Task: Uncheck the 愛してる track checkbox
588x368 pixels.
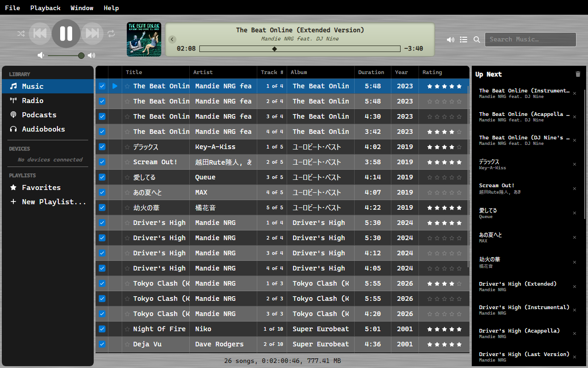Action: point(102,177)
